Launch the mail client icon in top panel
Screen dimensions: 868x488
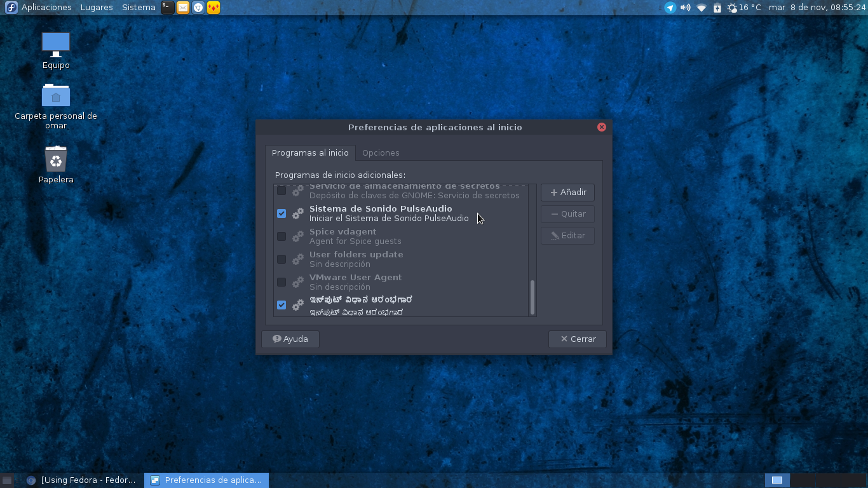pos(183,8)
